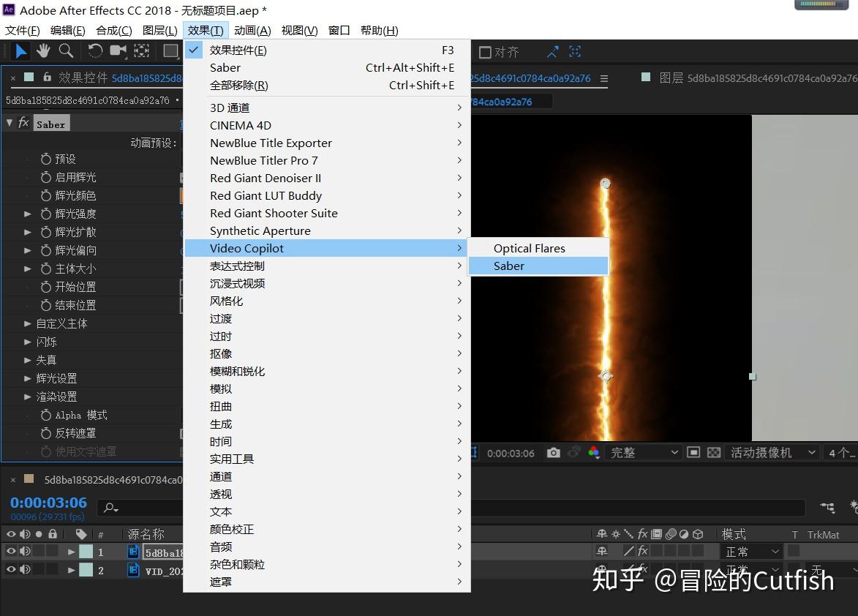This screenshot has width=858, height=616.
Task: Toggle transparency grid in the composition viewer
Action: click(x=713, y=452)
